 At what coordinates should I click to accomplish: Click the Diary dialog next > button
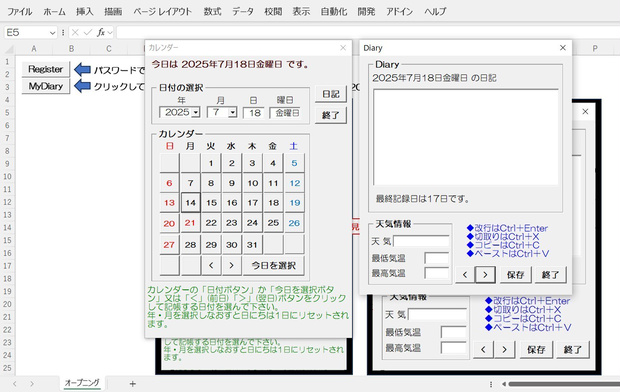click(485, 275)
